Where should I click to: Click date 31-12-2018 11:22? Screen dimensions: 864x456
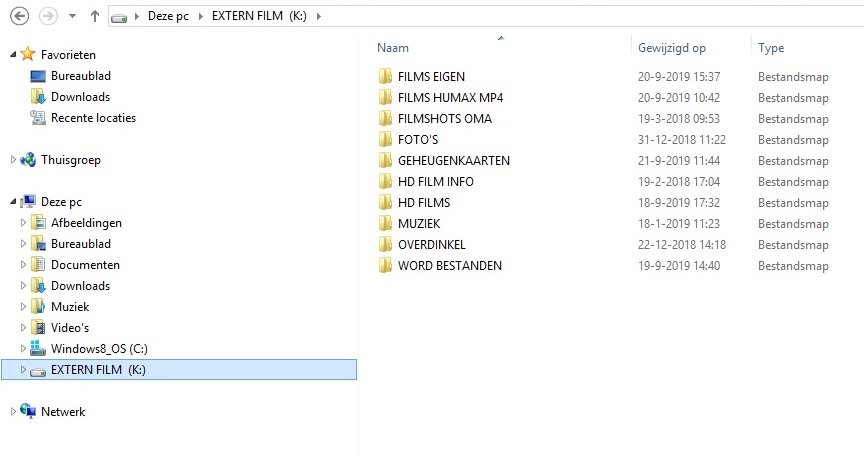tap(682, 139)
